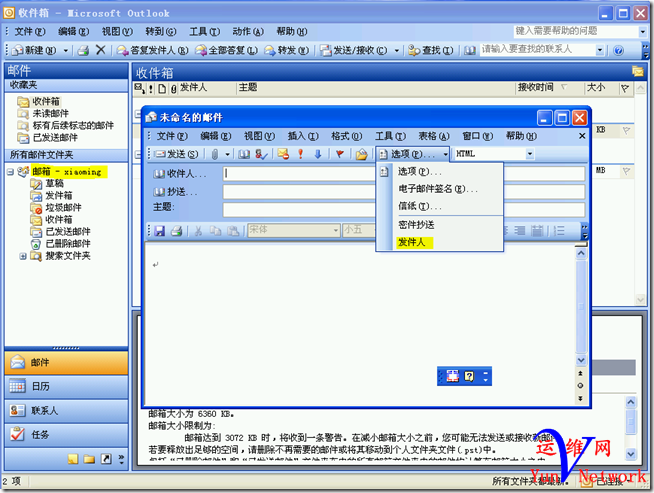Image resolution: width=654 pixels, height=493 pixels.
Task: Open the 转到 menu in main menu bar
Action: (x=161, y=32)
